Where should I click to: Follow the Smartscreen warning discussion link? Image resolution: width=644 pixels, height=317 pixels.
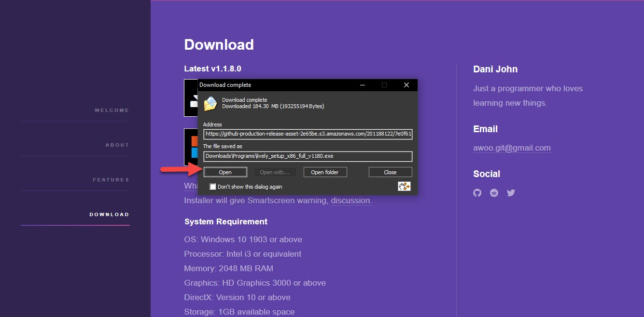click(351, 200)
